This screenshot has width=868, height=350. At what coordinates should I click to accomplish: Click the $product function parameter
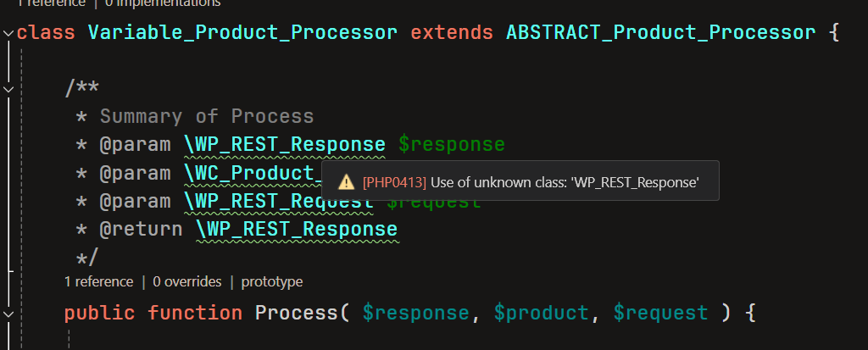(x=542, y=314)
